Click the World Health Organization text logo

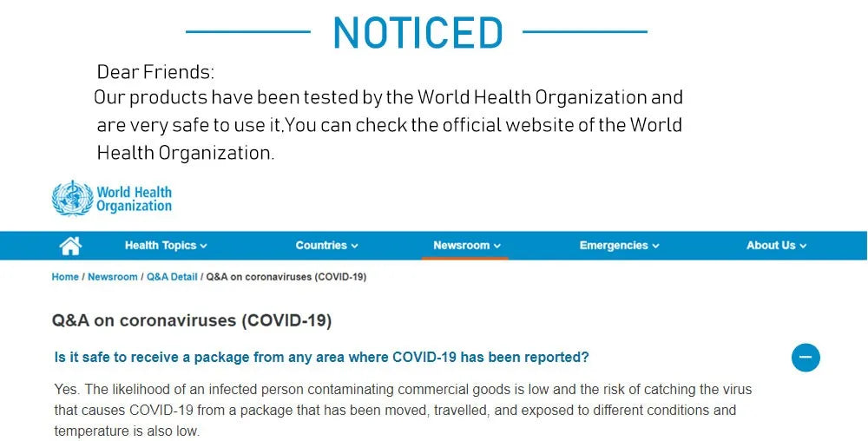[x=134, y=199]
